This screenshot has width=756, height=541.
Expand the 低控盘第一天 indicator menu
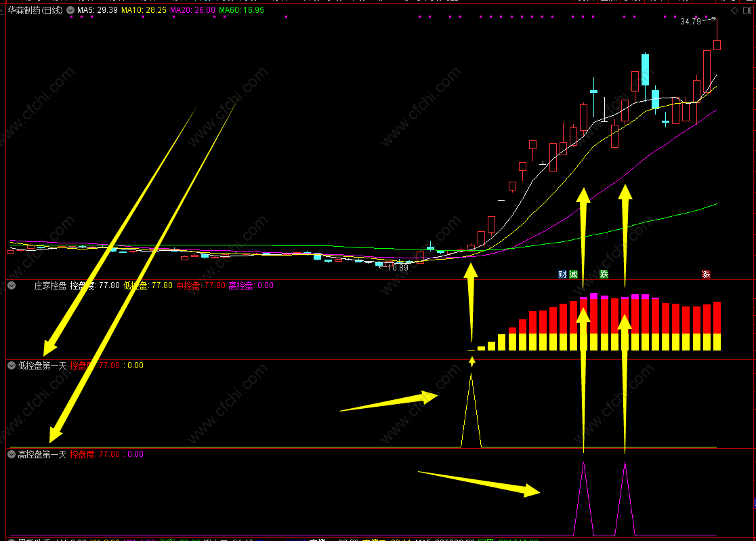[x=12, y=365]
